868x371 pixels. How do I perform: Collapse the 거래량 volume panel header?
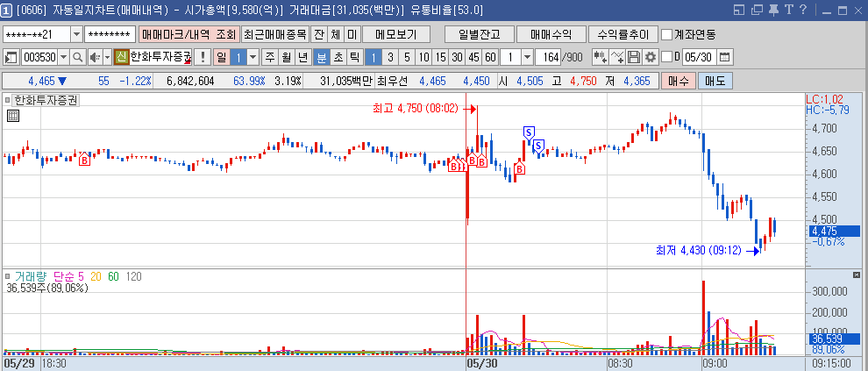[8, 275]
